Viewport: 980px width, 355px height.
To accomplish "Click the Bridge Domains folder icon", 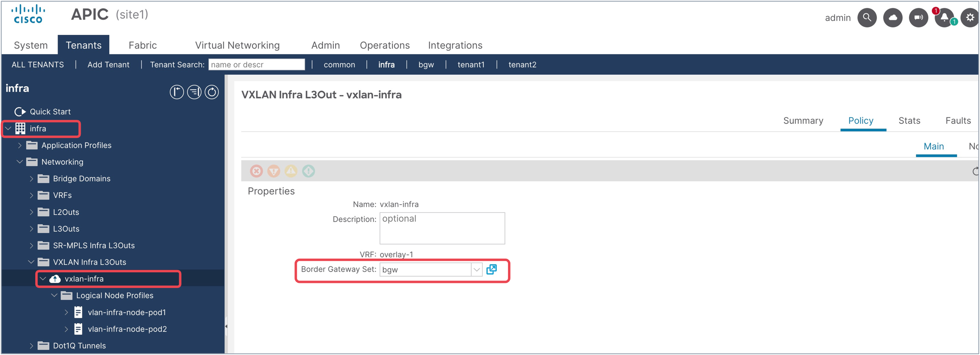I will 44,179.
